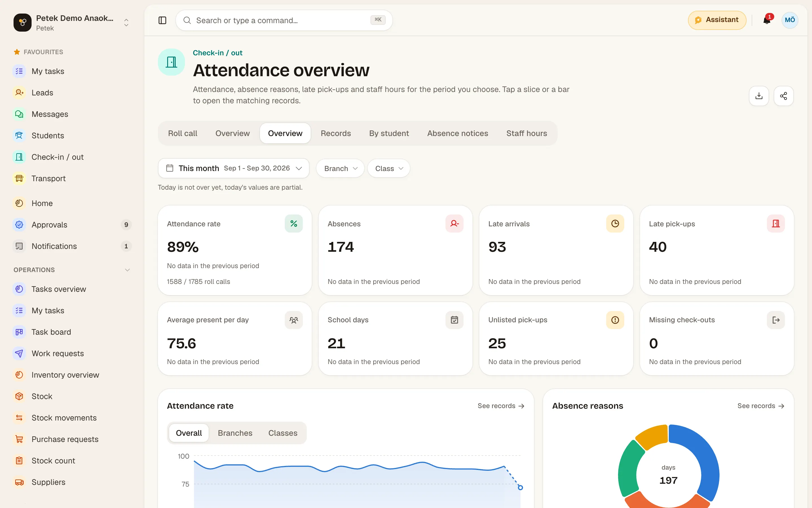
Task: Switch chart to Branches view
Action: [x=235, y=433]
